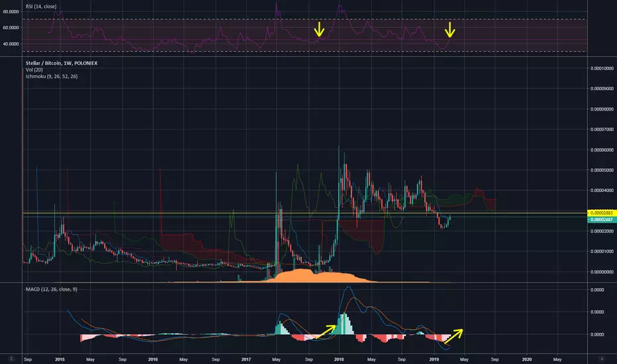Click the 2020 label on time axis
Screen dimensions: 617x364
tap(526, 359)
